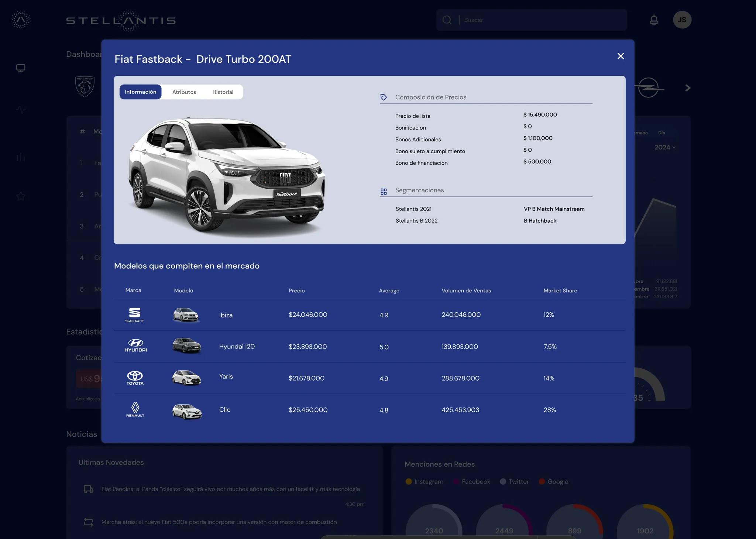The height and width of the screenshot is (539, 756).
Task: Switch to the Atributos tab
Action: [x=184, y=92]
